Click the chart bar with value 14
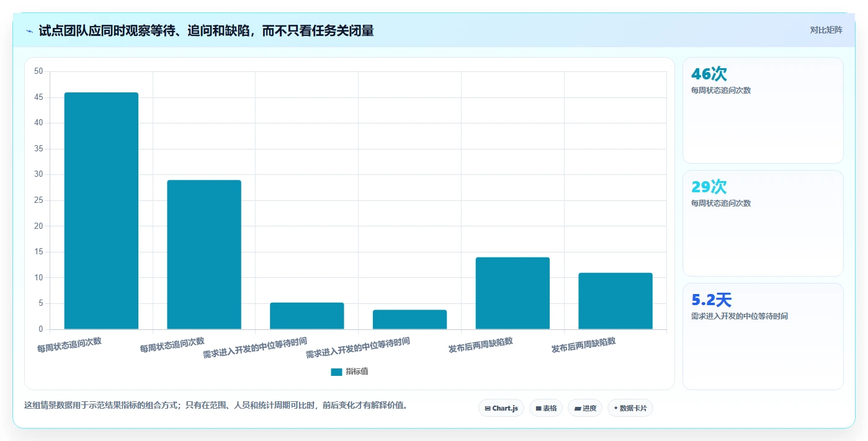 coord(512,293)
